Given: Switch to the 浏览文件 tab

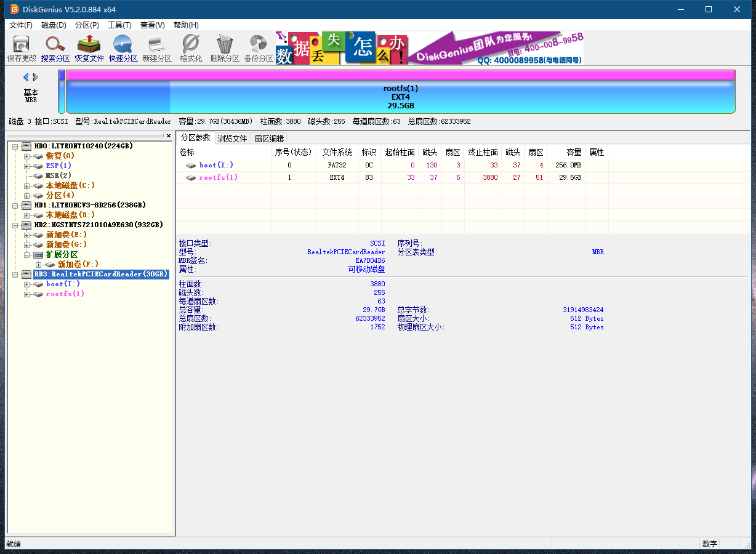Looking at the screenshot, I should pos(232,138).
